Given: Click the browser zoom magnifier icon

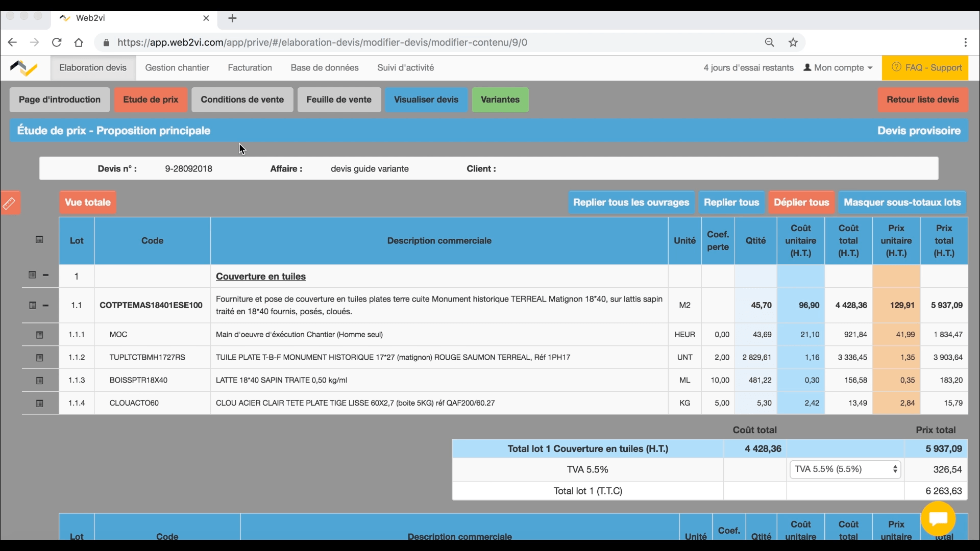Looking at the screenshot, I should tap(770, 43).
